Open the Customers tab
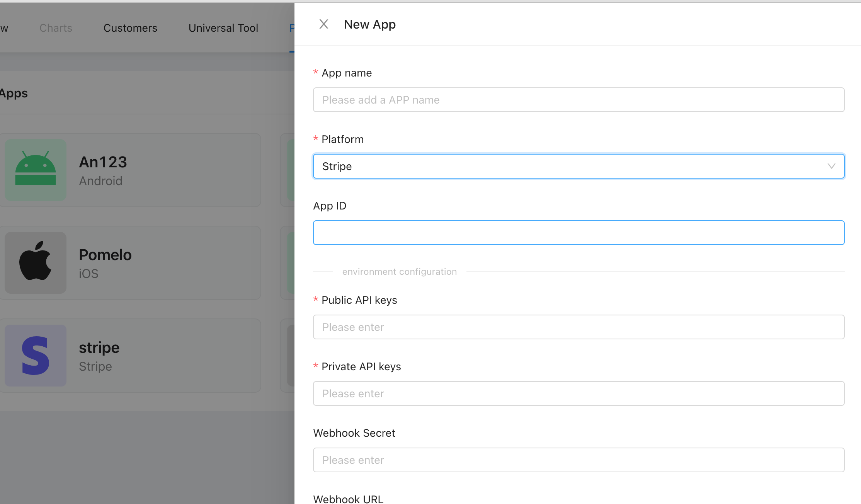 (130, 28)
